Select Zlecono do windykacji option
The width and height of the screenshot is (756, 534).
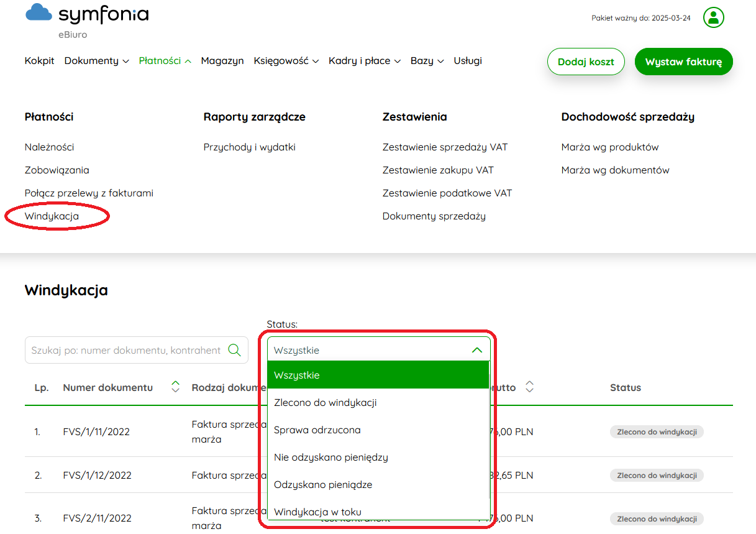[x=378, y=403]
